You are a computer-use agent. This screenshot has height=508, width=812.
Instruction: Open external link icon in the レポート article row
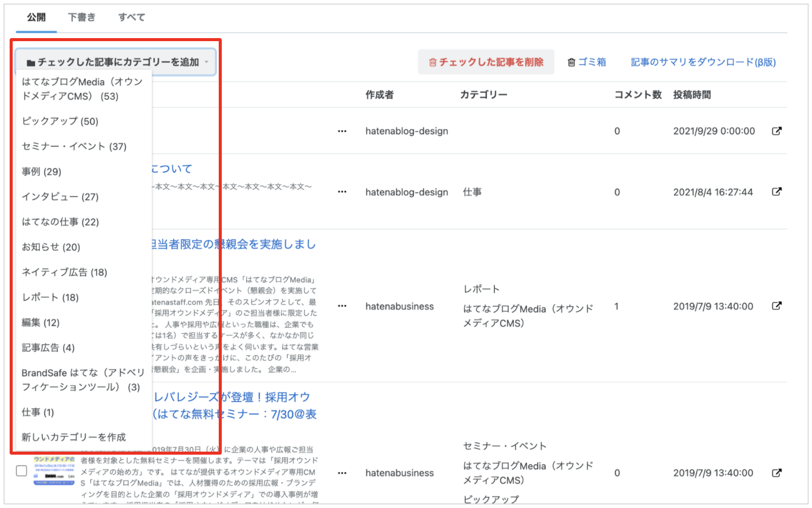(x=776, y=306)
